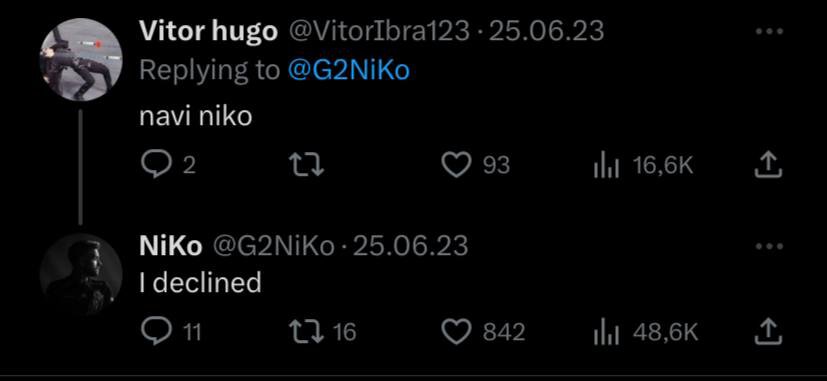Like the "navi niko" tweet
Viewport: 827px width, 381px height.
456,165
